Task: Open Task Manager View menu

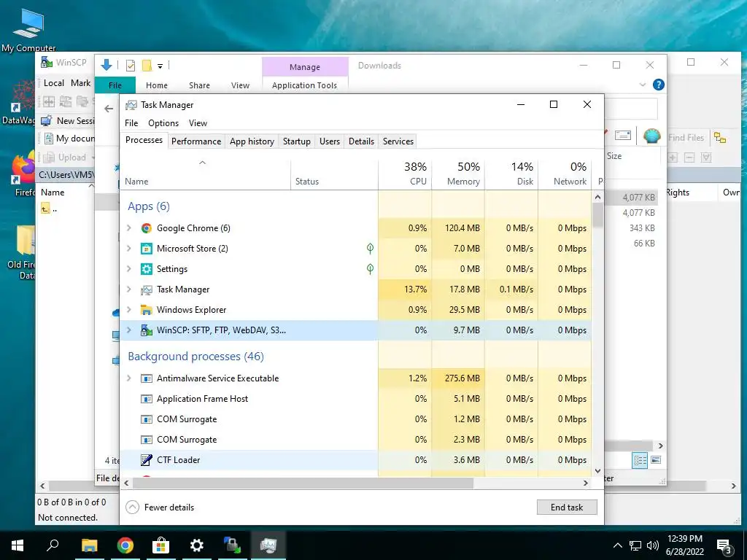Action: click(198, 123)
